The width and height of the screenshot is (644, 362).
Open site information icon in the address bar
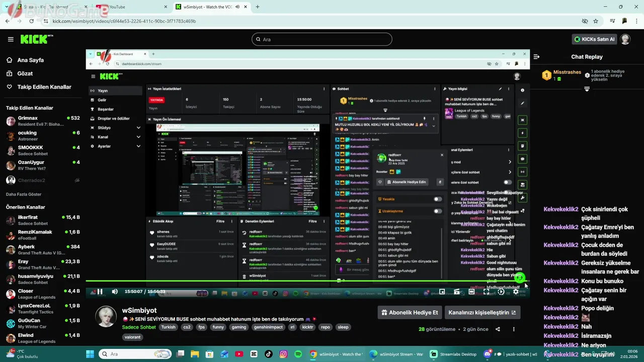pos(45,21)
